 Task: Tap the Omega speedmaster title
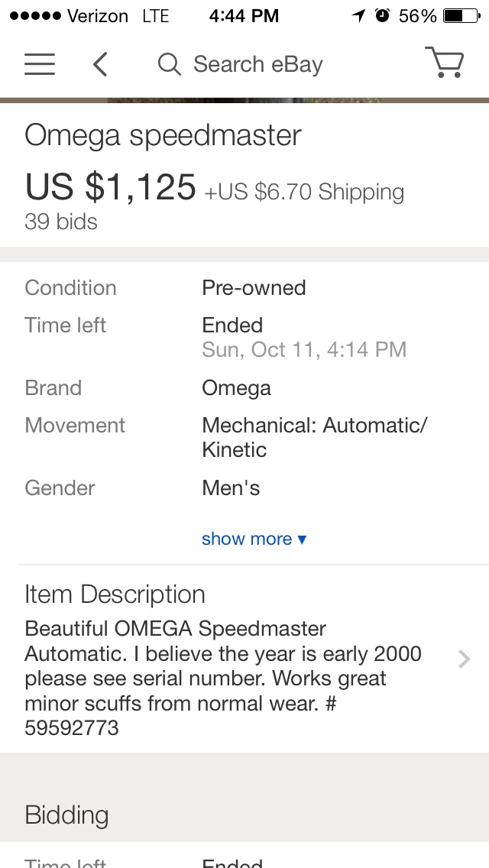click(x=163, y=135)
